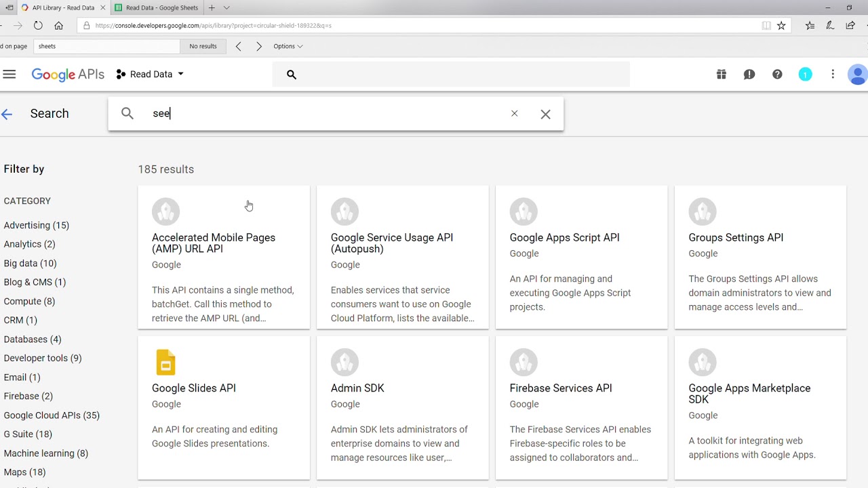Filter by G Suite category
This screenshot has height=488, width=868.
click(x=28, y=434)
